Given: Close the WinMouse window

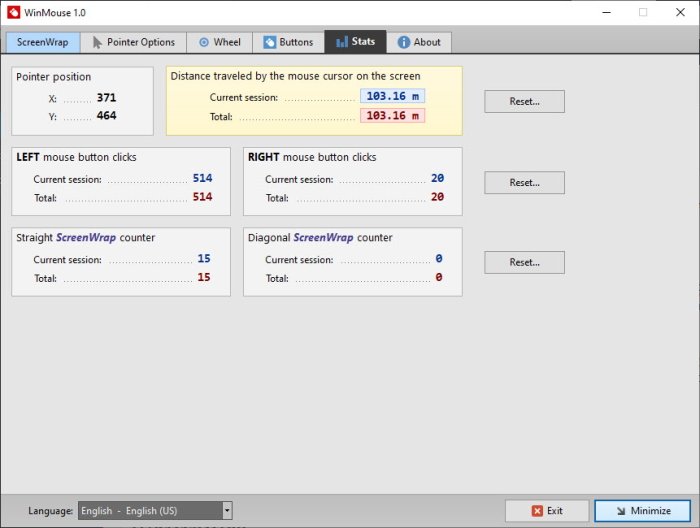Looking at the screenshot, I should (680, 12).
